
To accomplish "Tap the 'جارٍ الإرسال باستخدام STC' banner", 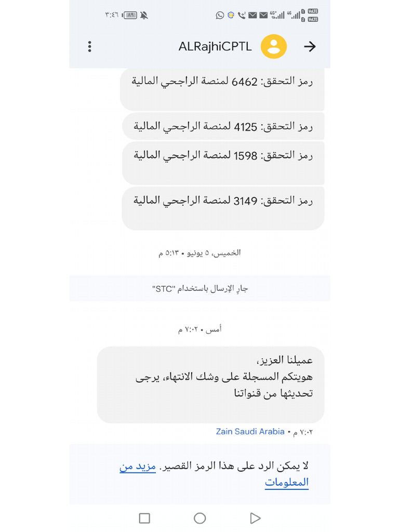I will (x=199, y=288).
